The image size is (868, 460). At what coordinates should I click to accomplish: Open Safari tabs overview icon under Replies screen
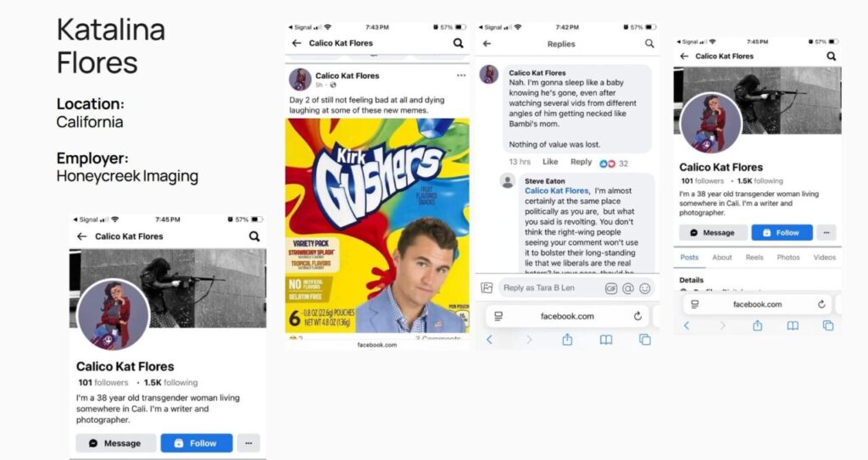(x=645, y=340)
